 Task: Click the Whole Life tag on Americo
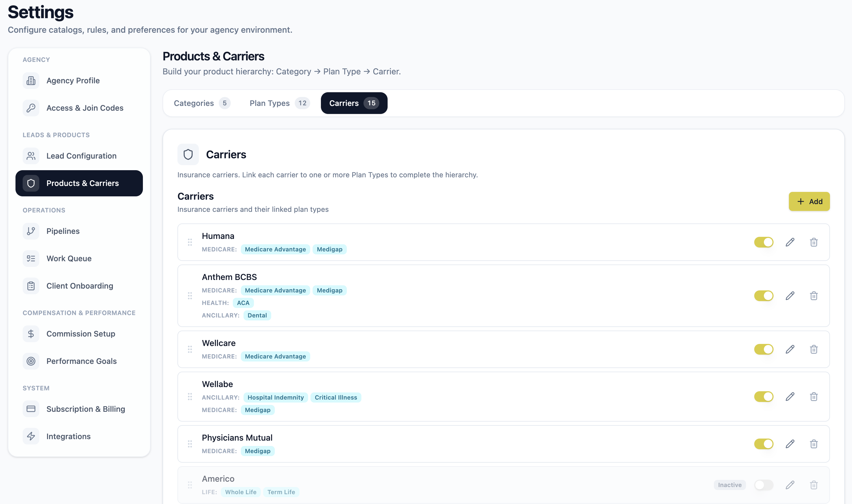coord(241,492)
